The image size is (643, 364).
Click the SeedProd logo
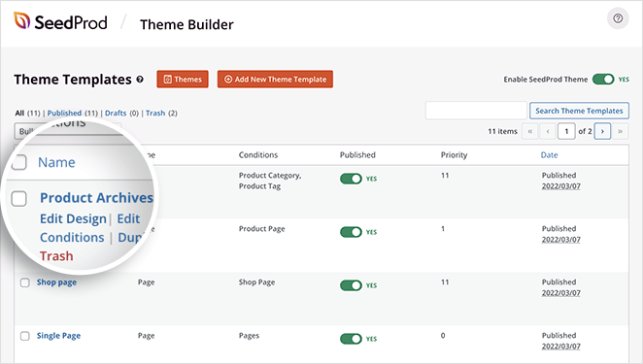click(60, 21)
